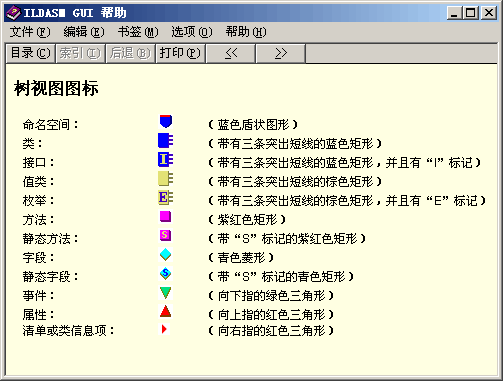Click the 字段: label
The image size is (503, 381).
38,258
